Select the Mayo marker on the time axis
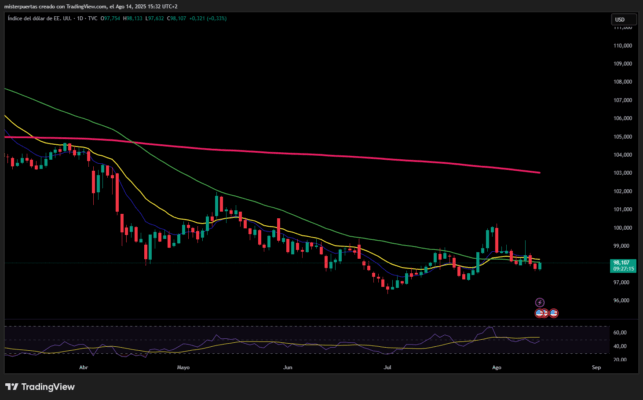 click(183, 368)
